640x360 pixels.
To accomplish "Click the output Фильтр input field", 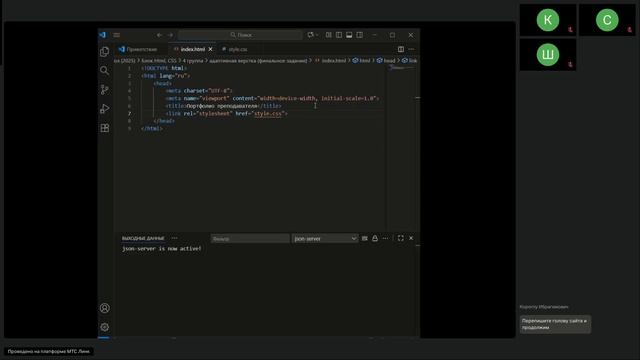I will pyautogui.click(x=250, y=238).
